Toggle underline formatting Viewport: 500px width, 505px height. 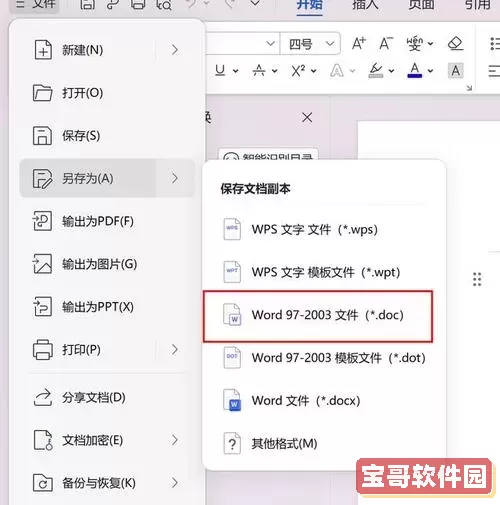tap(220, 71)
